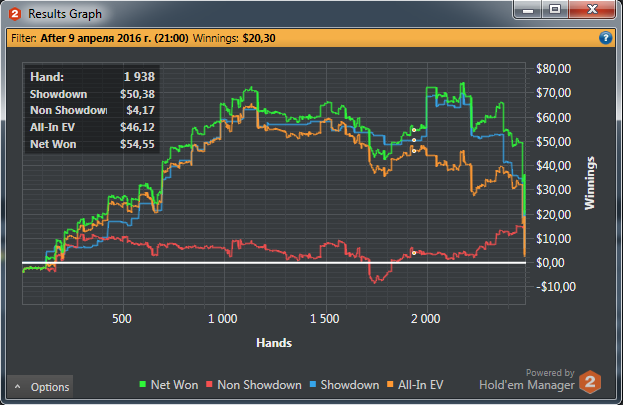Click the Net Won data point marker at hand 1938
623x405 pixels.
click(414, 130)
